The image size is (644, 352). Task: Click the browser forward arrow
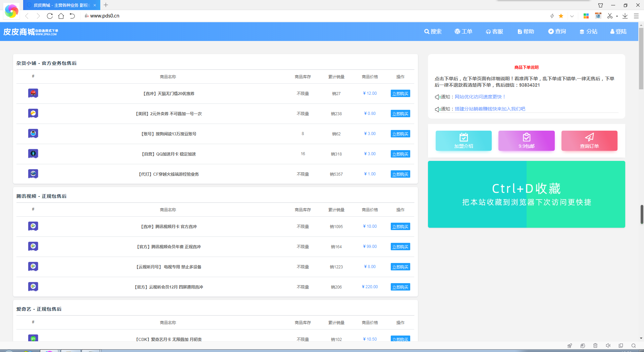pos(38,16)
